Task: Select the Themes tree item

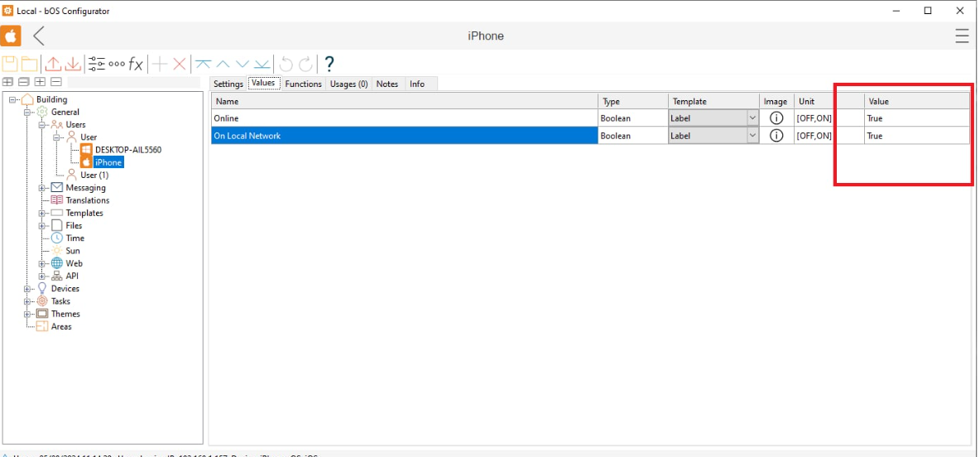Action: (65, 314)
